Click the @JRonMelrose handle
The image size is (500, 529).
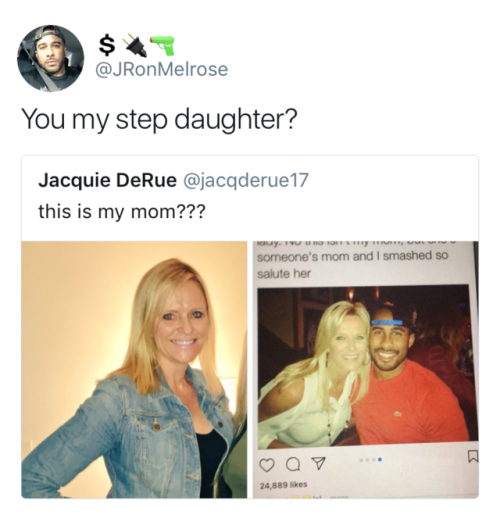pyautogui.click(x=162, y=69)
